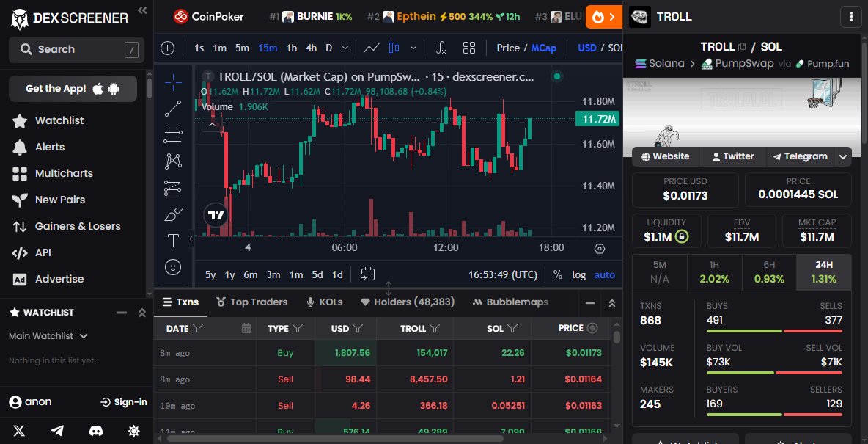Toggle auto scale on chart
The width and height of the screenshot is (868, 444).
point(605,275)
